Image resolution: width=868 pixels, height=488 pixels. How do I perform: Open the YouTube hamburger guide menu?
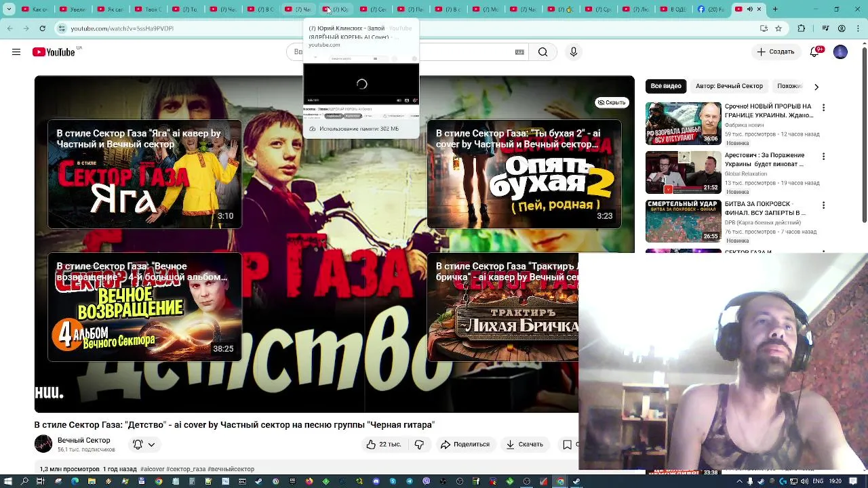tap(16, 52)
